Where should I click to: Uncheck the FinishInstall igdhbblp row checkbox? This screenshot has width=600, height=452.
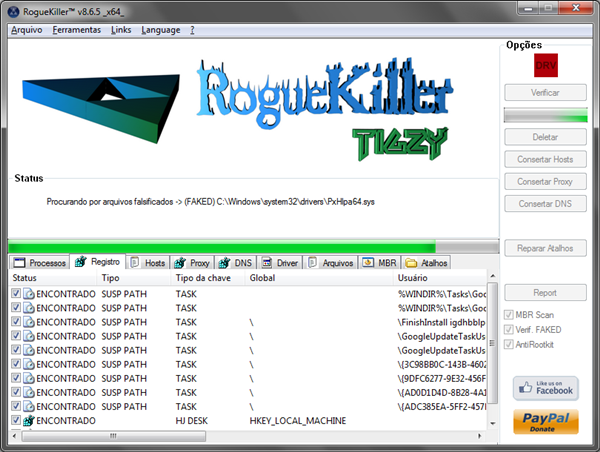[16, 321]
